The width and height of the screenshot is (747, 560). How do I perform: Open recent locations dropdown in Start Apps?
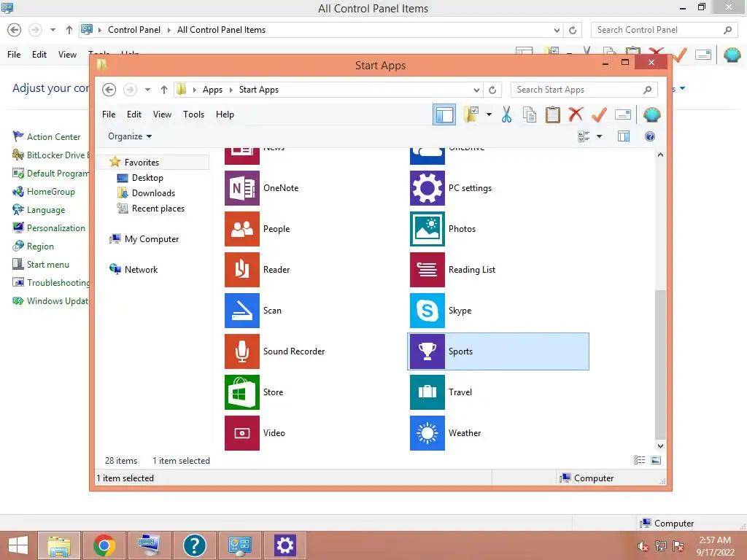147,90
